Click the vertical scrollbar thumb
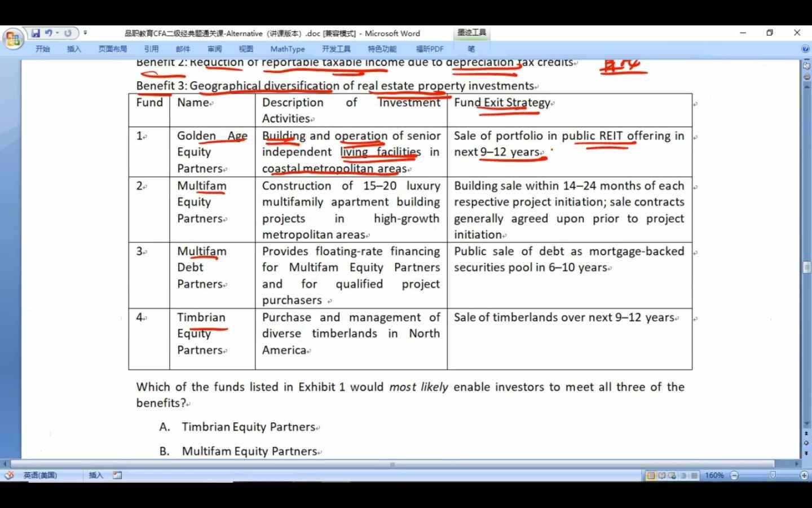This screenshot has height=508, width=812. 806,267
